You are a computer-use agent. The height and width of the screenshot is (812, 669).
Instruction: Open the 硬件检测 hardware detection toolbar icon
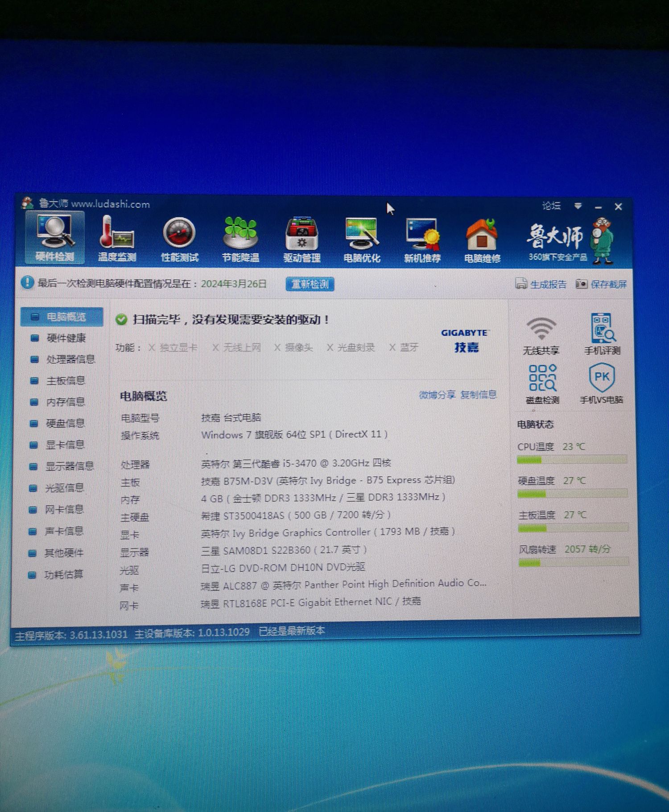click(x=55, y=238)
